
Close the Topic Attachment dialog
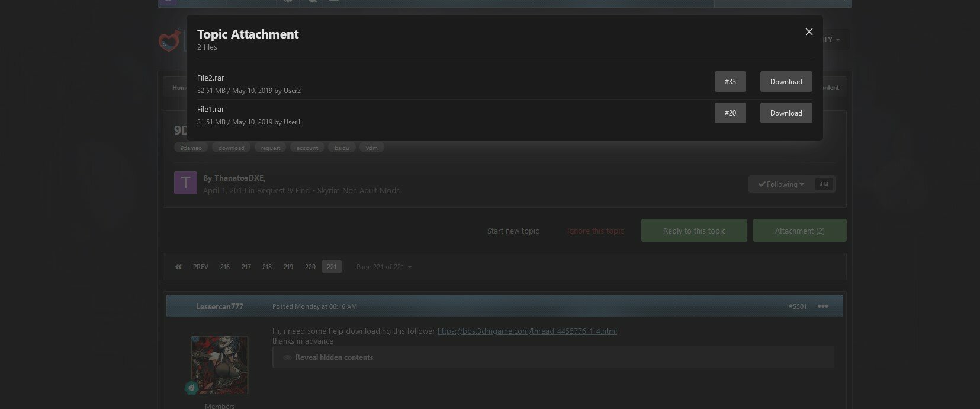point(809,32)
